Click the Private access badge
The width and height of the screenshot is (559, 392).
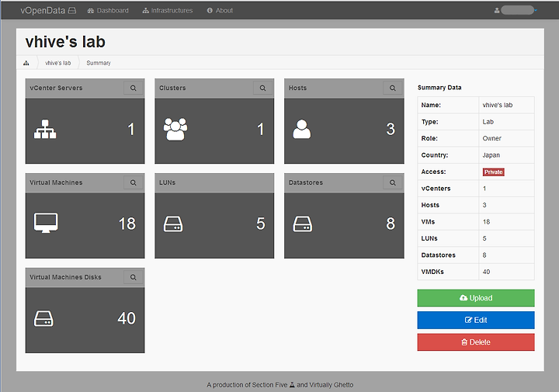(494, 172)
